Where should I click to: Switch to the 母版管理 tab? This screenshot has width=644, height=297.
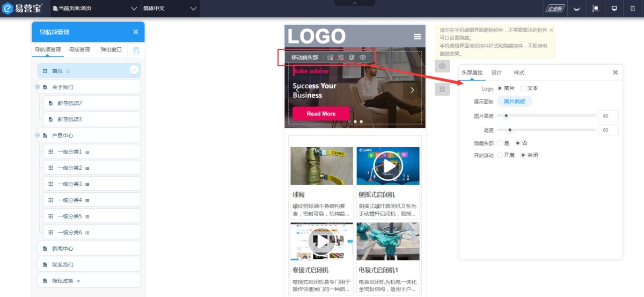(79, 50)
